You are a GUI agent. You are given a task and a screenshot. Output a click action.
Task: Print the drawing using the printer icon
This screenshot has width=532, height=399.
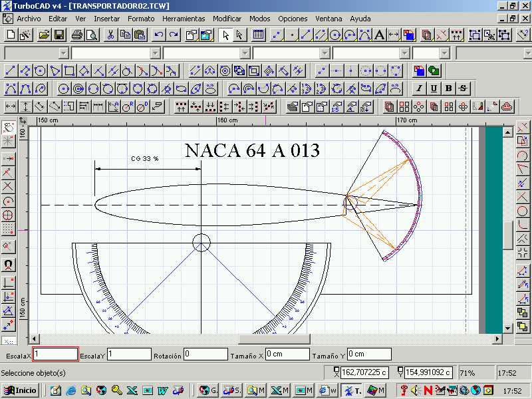pyautogui.click(x=77, y=35)
